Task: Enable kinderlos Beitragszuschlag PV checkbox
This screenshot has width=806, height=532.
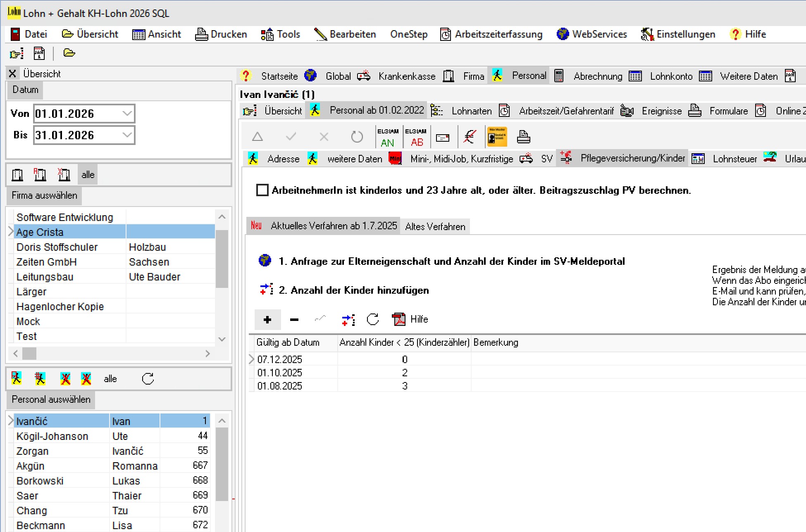Action: (x=262, y=190)
